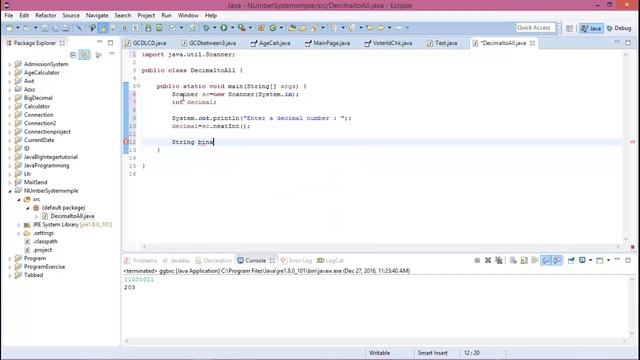Collapse main method fold on line 5
The height and width of the screenshot is (360, 640).
(x=139, y=86)
